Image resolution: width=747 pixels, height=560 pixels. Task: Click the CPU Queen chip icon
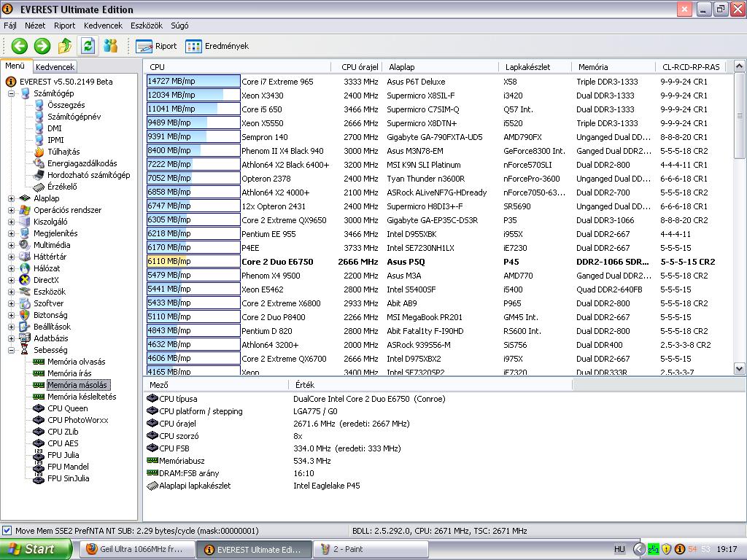(x=39, y=408)
